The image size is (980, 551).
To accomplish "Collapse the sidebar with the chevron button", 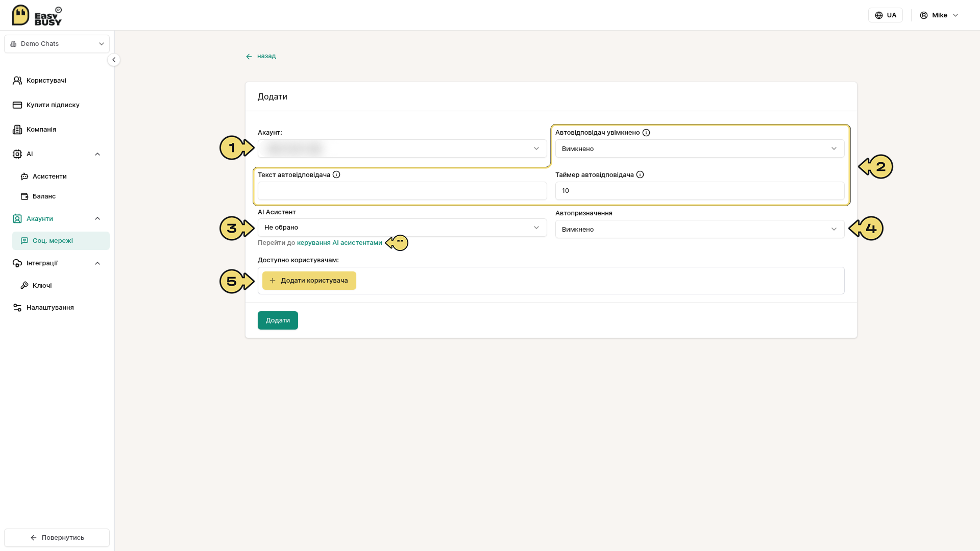I will 114,60.
